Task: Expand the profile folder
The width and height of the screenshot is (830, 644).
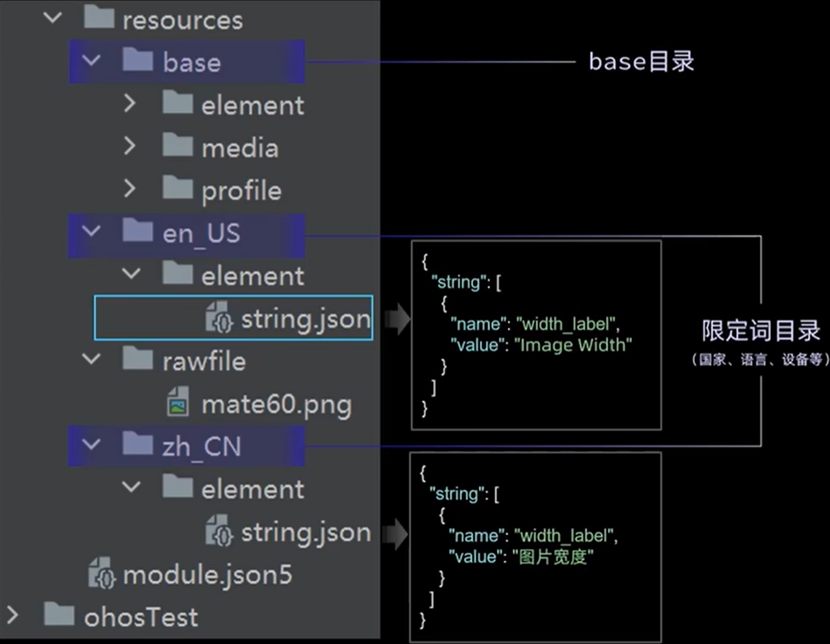Action: point(130,190)
